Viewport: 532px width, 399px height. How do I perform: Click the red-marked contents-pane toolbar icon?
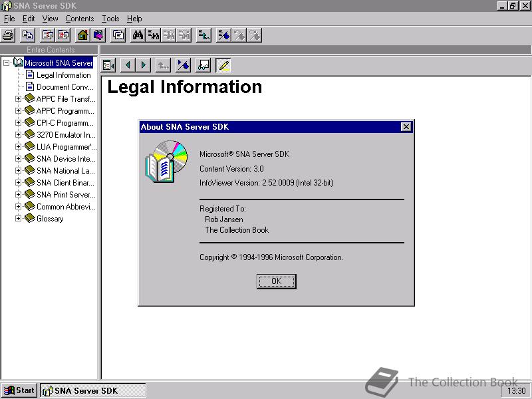pyautogui.click(x=63, y=35)
